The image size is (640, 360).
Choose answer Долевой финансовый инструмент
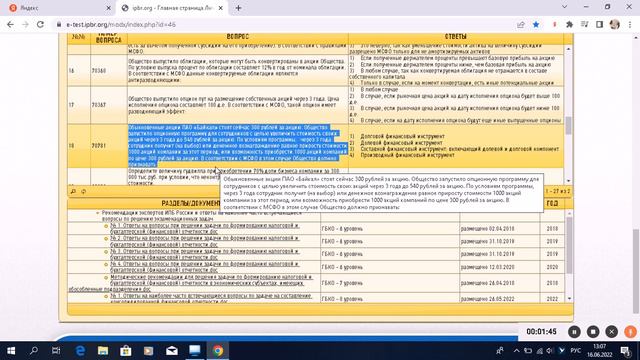pyautogui.click(x=401, y=143)
